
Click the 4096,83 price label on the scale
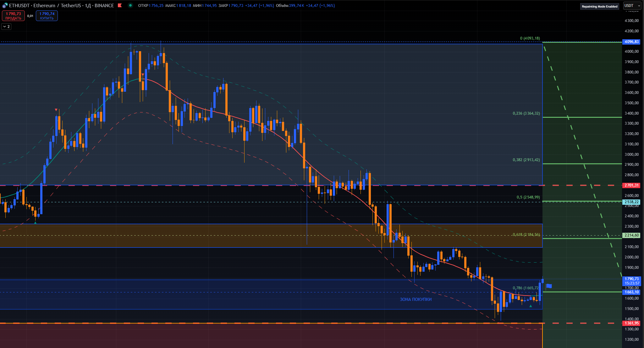[631, 42]
